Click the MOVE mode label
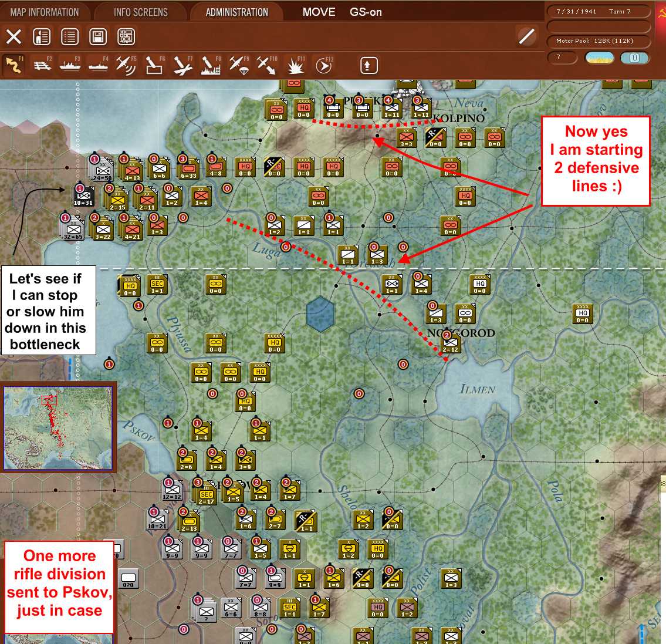This screenshot has height=644, width=666. click(319, 12)
